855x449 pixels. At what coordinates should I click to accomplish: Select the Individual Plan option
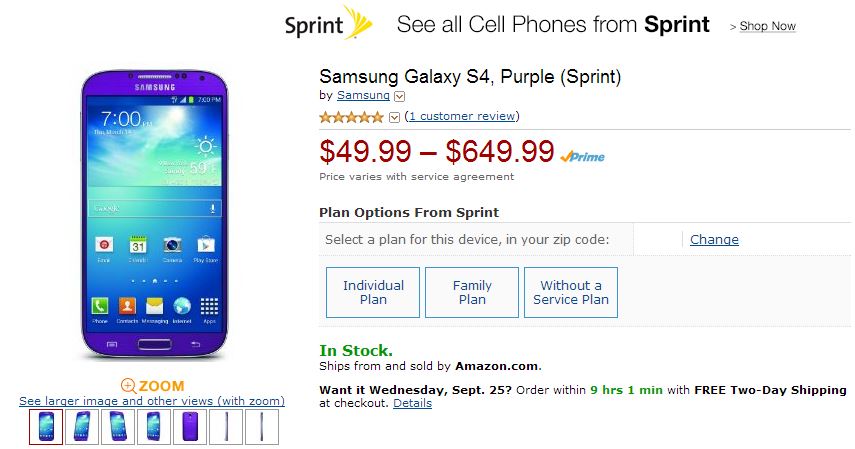(x=373, y=292)
